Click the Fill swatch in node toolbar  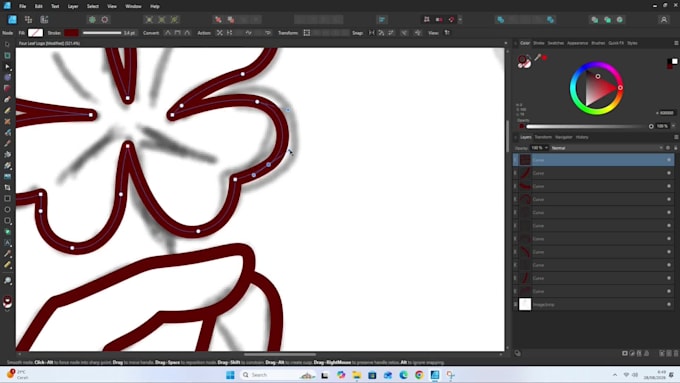coord(36,33)
